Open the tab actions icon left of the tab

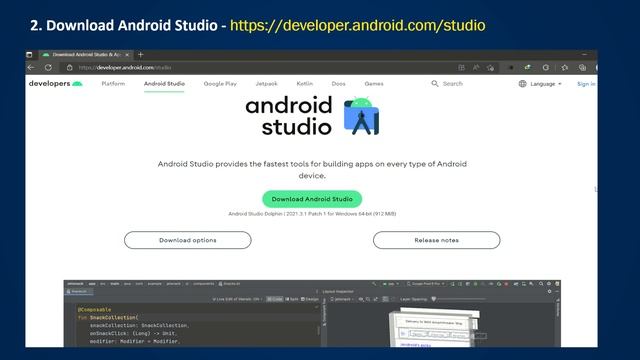coord(29,54)
